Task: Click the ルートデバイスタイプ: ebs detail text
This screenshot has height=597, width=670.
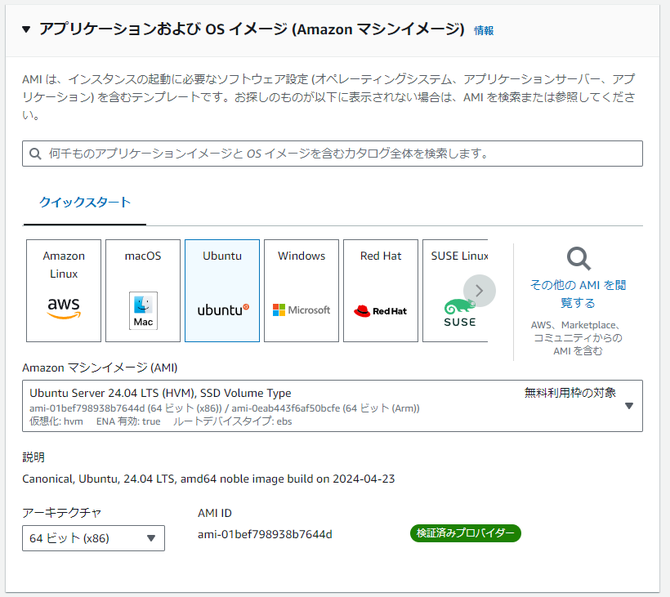Action: point(233,421)
